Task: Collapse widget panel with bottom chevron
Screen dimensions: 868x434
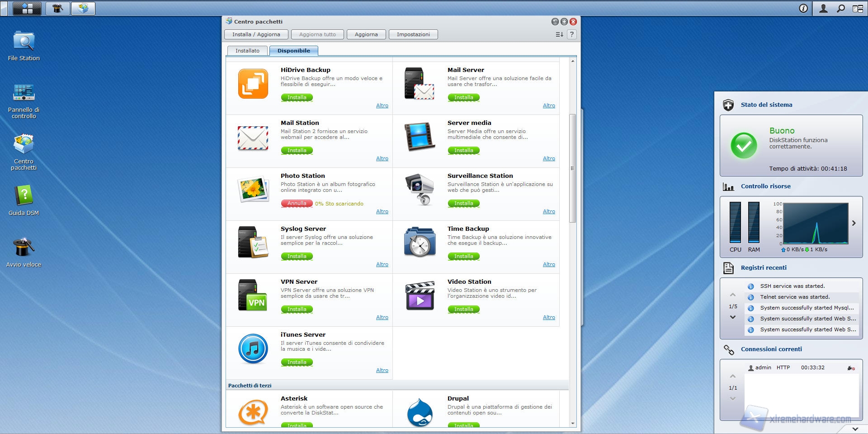Action: (855, 429)
